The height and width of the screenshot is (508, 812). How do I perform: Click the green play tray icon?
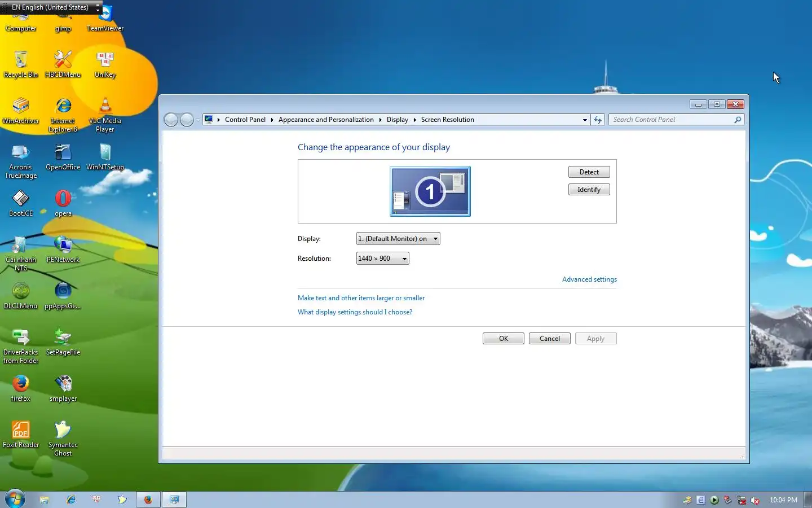(714, 500)
